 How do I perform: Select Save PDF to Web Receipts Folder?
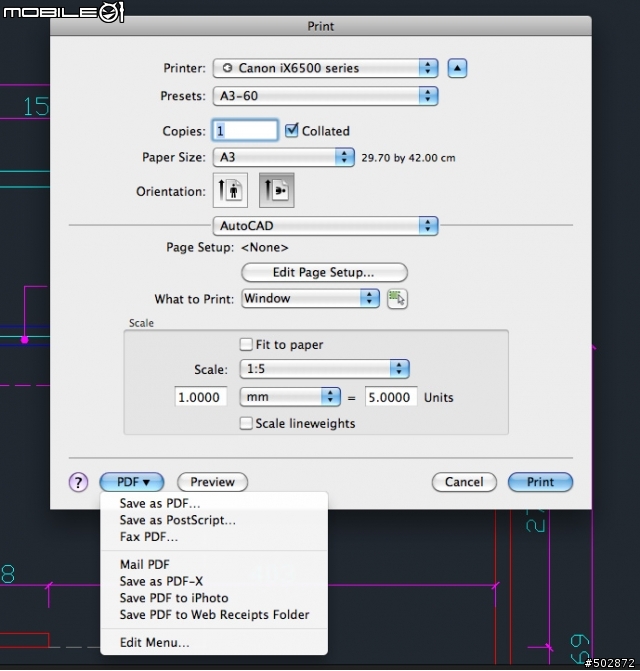coord(214,615)
